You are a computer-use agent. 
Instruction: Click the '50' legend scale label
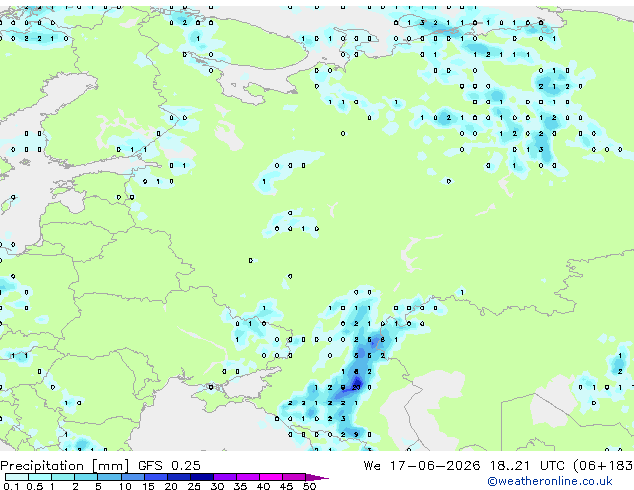[309, 486]
